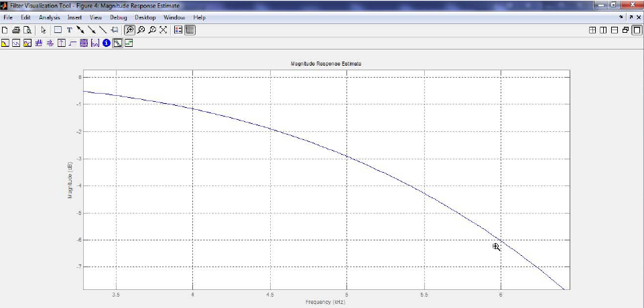The image size is (644, 308).
Task: Display the Impulse Response plot
Action: pos(62,43)
